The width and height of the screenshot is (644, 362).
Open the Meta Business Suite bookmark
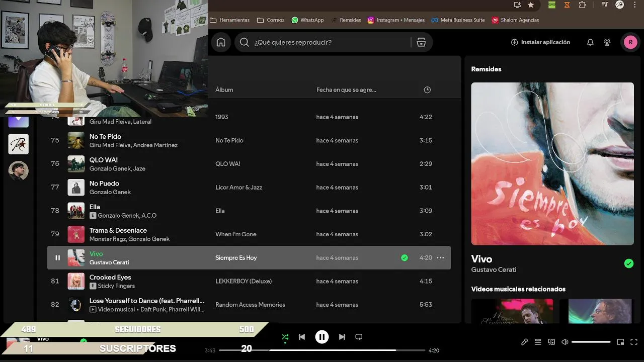pyautogui.click(x=457, y=20)
